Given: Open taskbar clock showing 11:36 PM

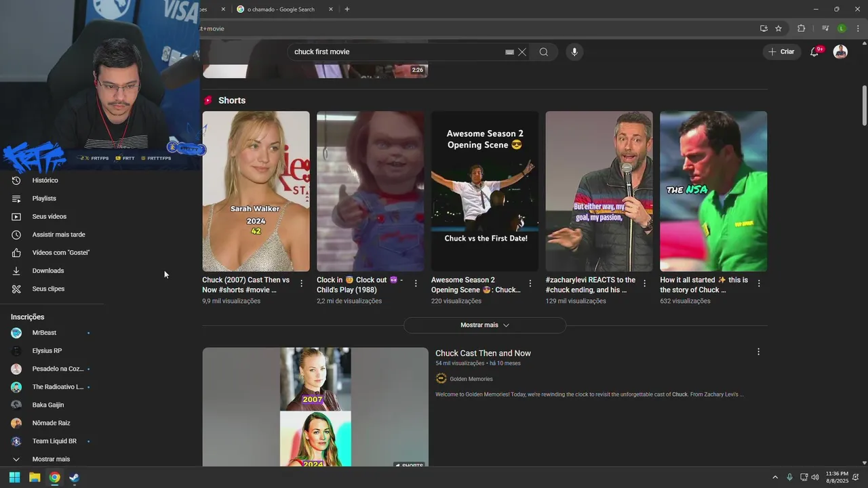Looking at the screenshot, I should [837, 477].
